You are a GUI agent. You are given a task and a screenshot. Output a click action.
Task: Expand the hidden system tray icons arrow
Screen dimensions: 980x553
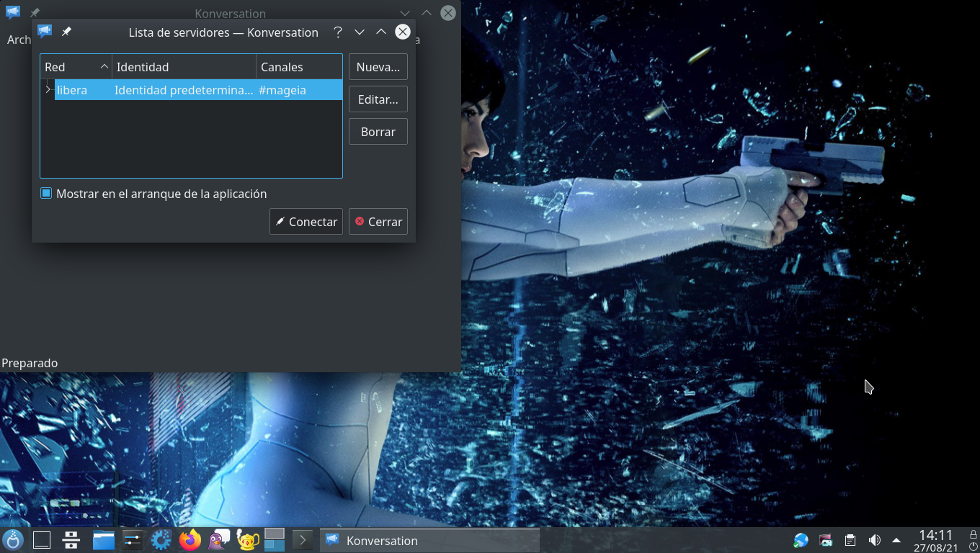point(896,540)
